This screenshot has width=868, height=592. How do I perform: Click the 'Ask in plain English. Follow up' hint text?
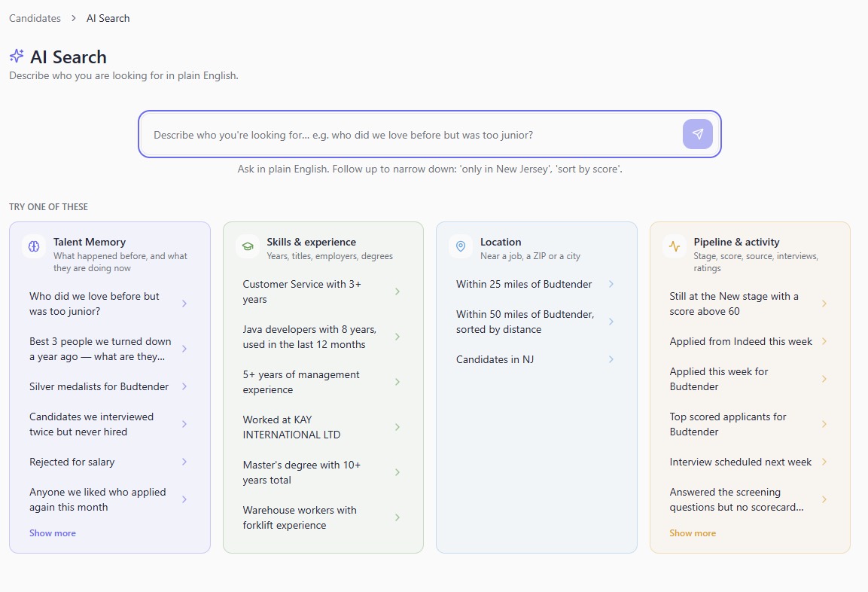coord(430,169)
